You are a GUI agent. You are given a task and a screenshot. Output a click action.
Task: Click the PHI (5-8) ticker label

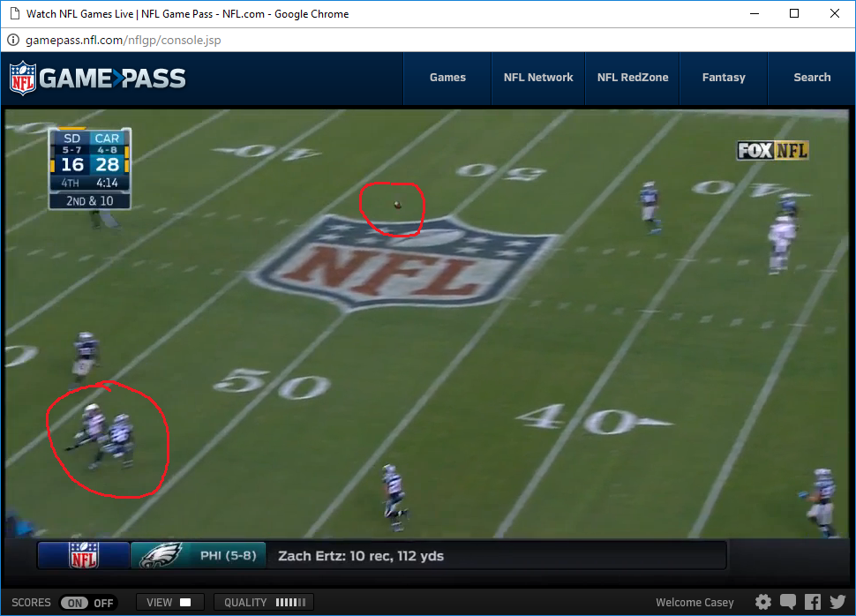click(229, 555)
